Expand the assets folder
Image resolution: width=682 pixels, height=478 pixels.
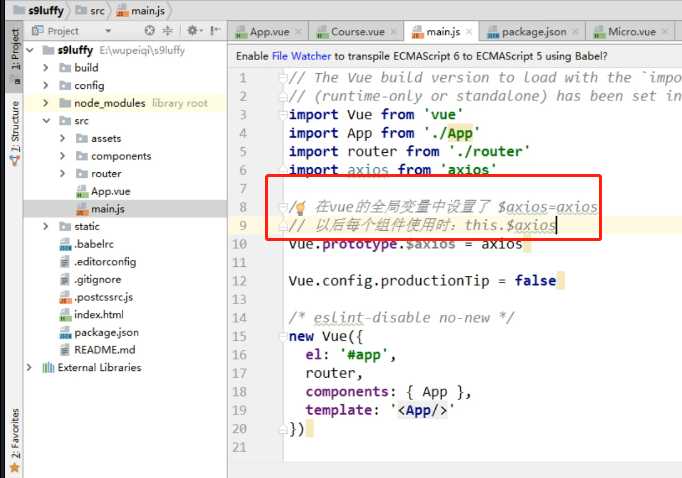pyautogui.click(x=63, y=138)
